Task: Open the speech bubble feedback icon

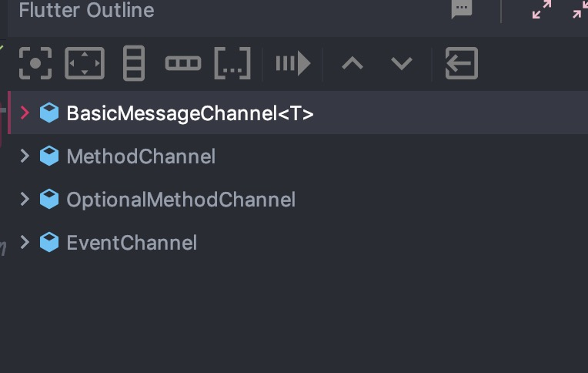Action: [462, 9]
